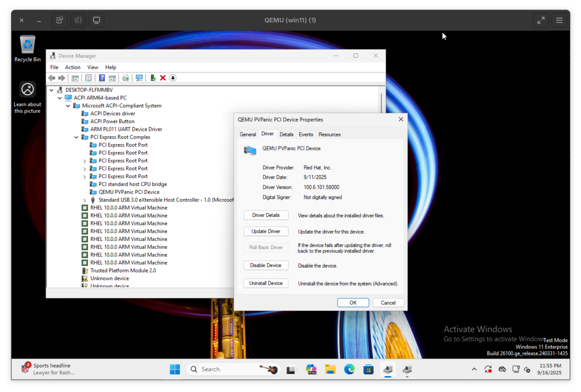Click the red X uninstall device icon
This screenshot has height=392, width=581.
163,78
